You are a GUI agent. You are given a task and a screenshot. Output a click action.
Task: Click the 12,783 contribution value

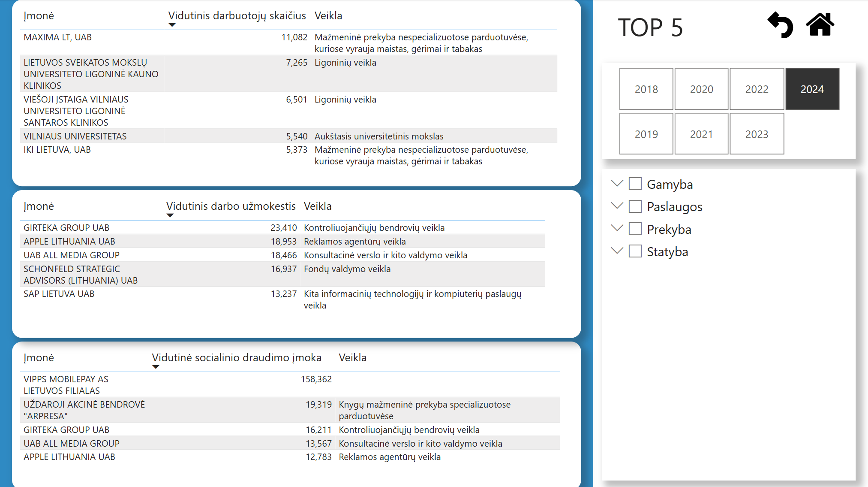[318, 457]
